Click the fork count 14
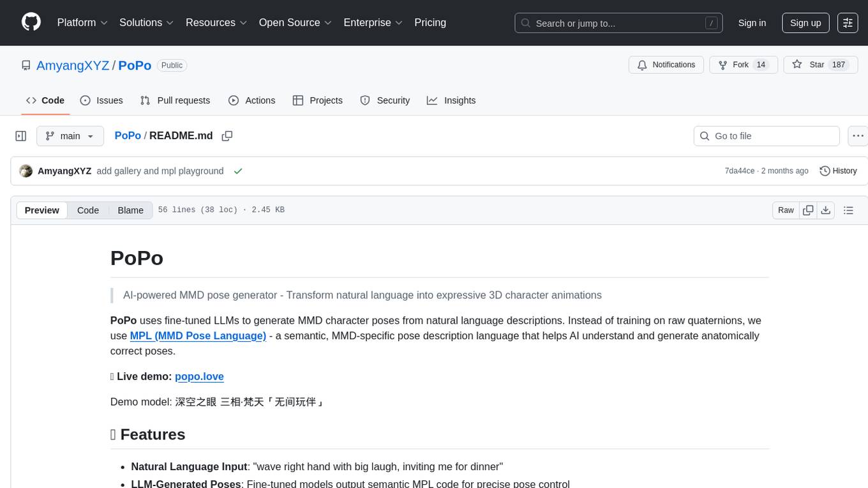This screenshot has width=868, height=488. click(x=761, y=65)
